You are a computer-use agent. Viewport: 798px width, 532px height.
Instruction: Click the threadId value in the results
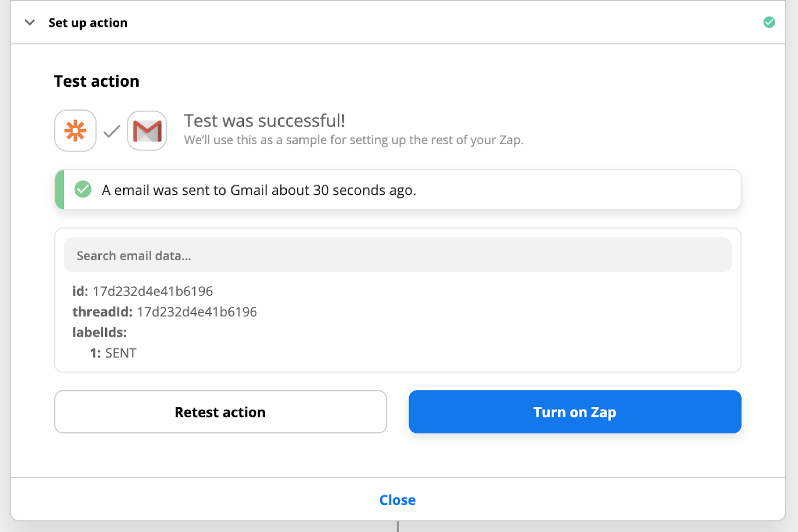[x=197, y=312]
